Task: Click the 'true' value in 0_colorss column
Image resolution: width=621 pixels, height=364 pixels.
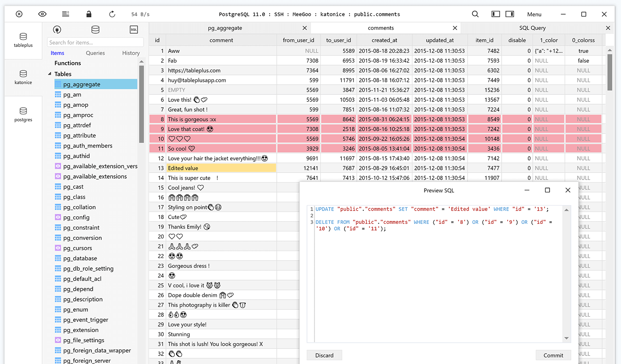Action: pyautogui.click(x=583, y=51)
